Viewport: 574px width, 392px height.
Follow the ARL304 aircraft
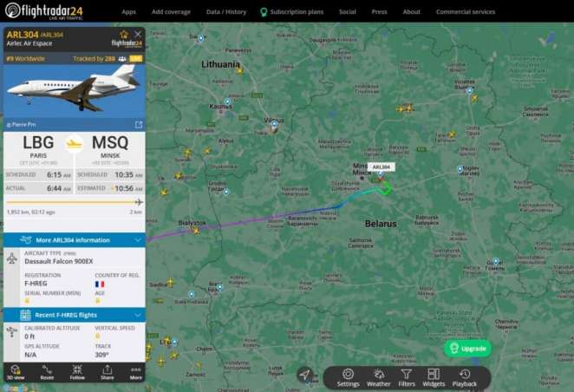click(77, 373)
